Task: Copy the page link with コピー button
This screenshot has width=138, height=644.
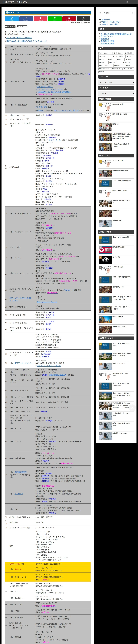Action: tap(83, 19)
